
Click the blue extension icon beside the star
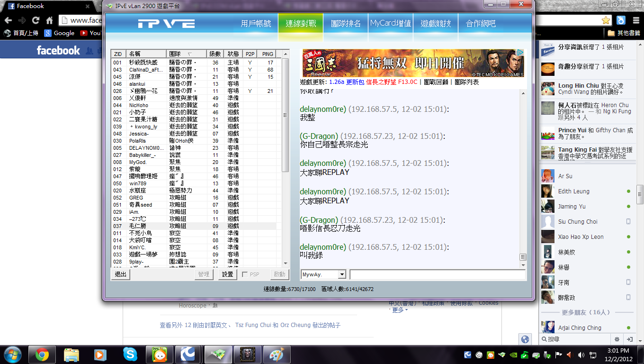click(621, 20)
